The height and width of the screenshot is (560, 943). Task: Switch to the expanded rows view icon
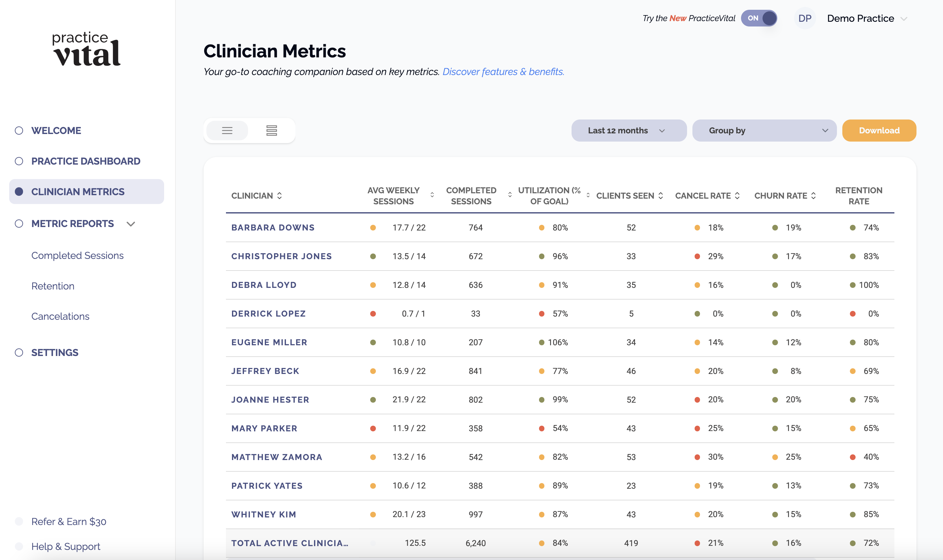[x=271, y=131]
